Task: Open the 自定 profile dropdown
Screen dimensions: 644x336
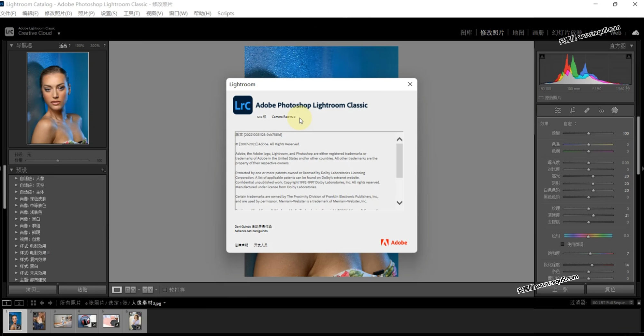Action: click(x=570, y=123)
